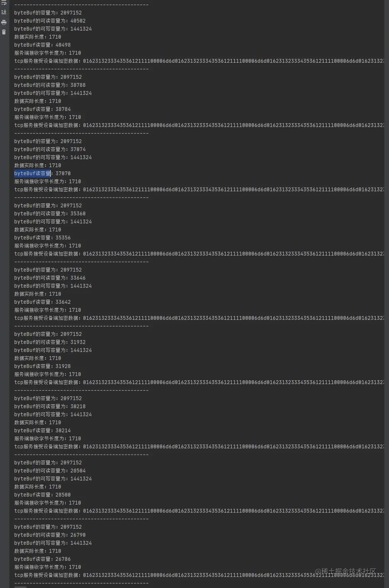Click the line byteBuf的可读容量为: 35360
The image size is (389, 588).
pyautogui.click(x=50, y=213)
